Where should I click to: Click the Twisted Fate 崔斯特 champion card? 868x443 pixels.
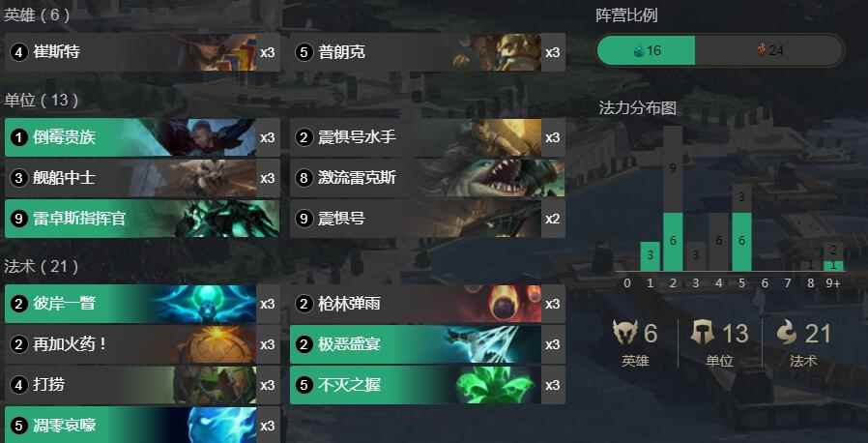pos(142,52)
